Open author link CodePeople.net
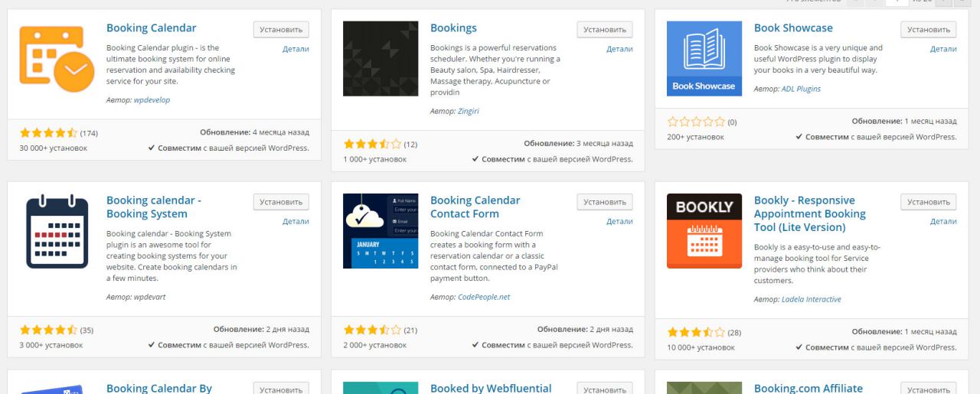Viewport: 980px width, 394px height. (484, 297)
